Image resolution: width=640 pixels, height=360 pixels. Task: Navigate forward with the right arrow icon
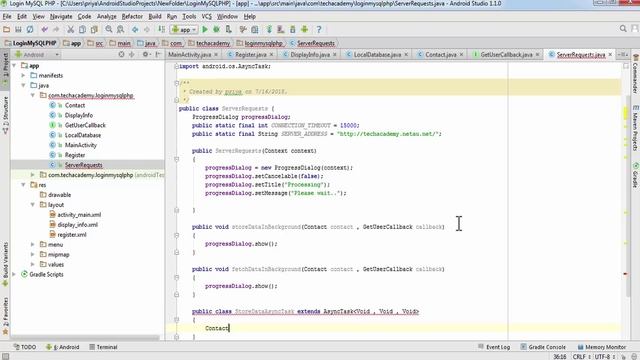tap(147, 29)
